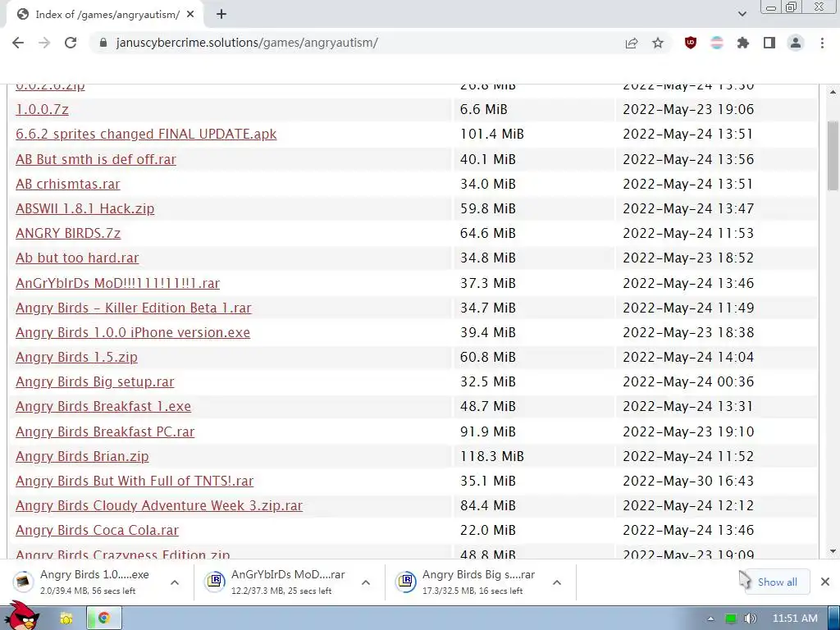Click the padlock site info icon

tap(103, 43)
